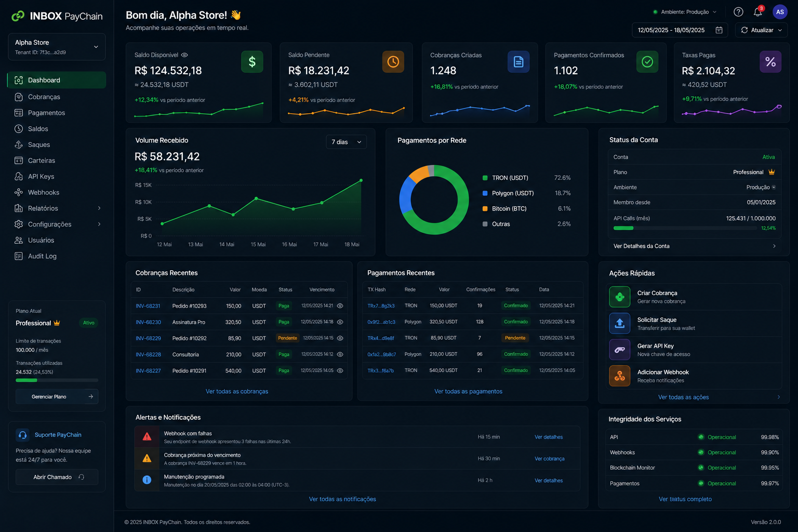This screenshot has height=532, width=798.
Task: Click the Adicionar Webhook icon
Action: pyautogui.click(x=620, y=376)
